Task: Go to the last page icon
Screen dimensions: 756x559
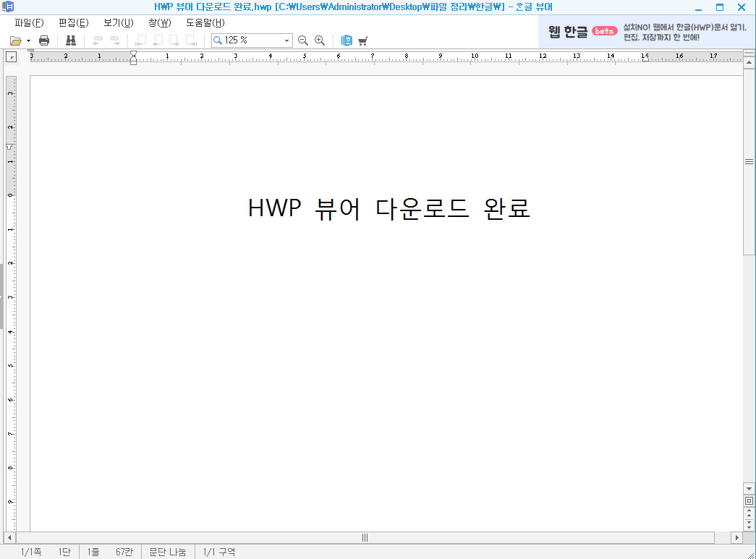Action: pyautogui.click(x=192, y=40)
